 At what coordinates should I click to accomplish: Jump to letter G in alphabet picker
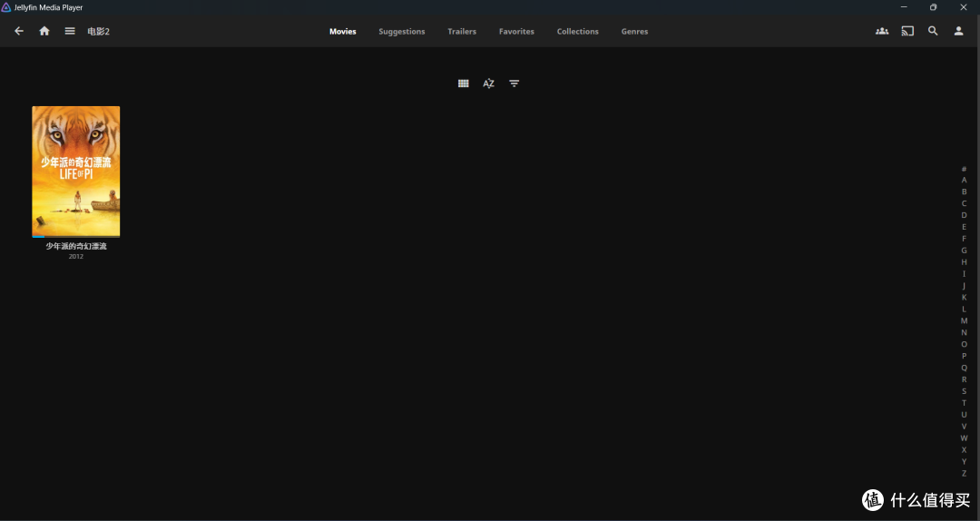click(964, 251)
